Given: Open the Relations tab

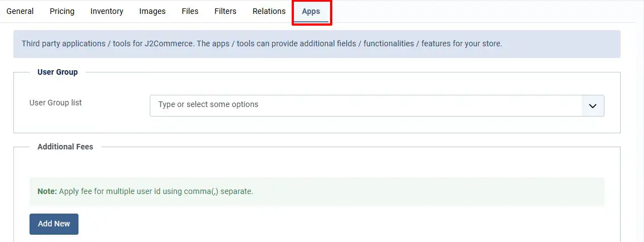Looking at the screenshot, I should tap(269, 12).
